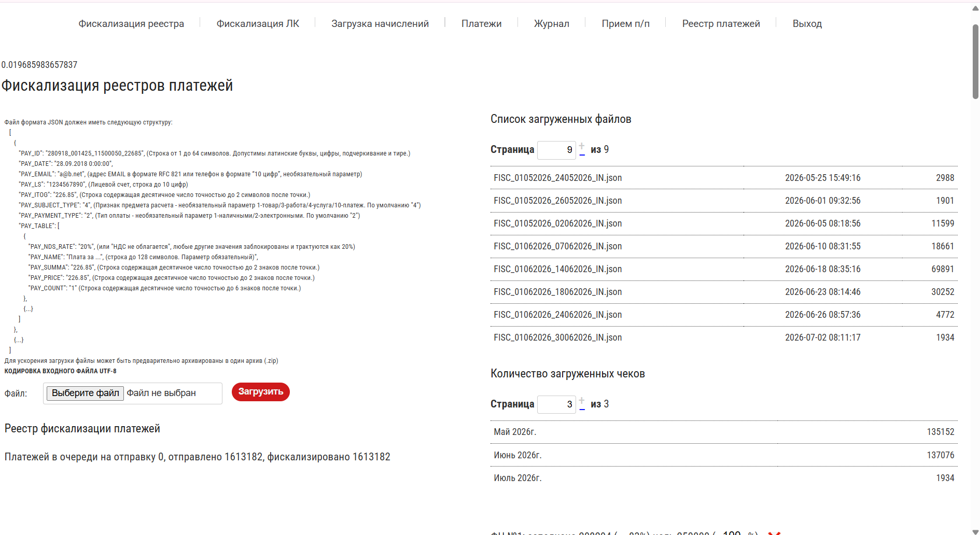The width and height of the screenshot is (980, 535).
Task: Click the timestamp 2026-06-26 08:57:36
Action: tap(823, 315)
